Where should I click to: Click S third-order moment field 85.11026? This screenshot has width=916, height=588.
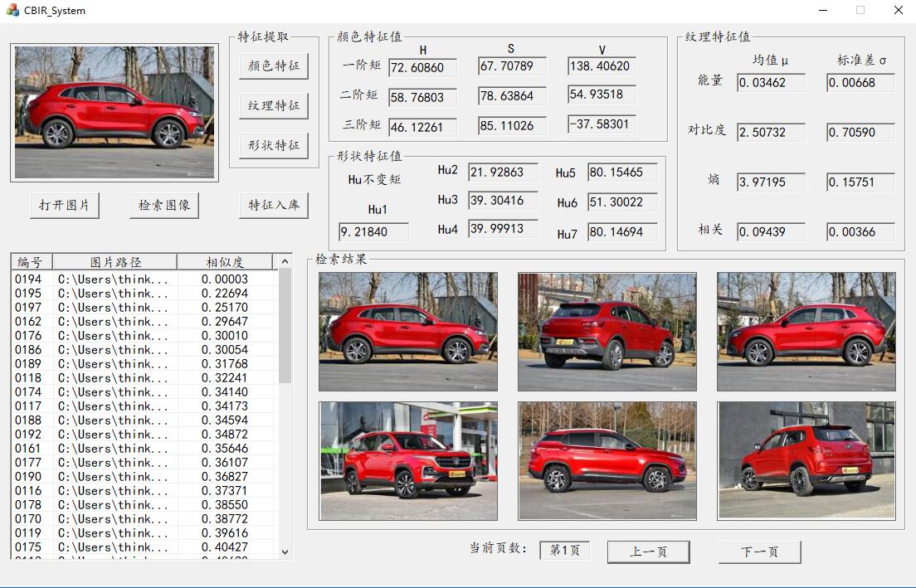[512, 125]
